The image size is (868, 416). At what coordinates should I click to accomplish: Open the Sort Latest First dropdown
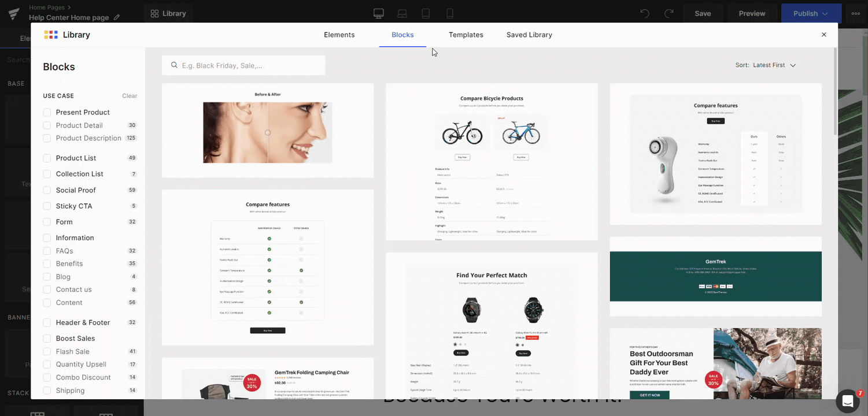[774, 65]
